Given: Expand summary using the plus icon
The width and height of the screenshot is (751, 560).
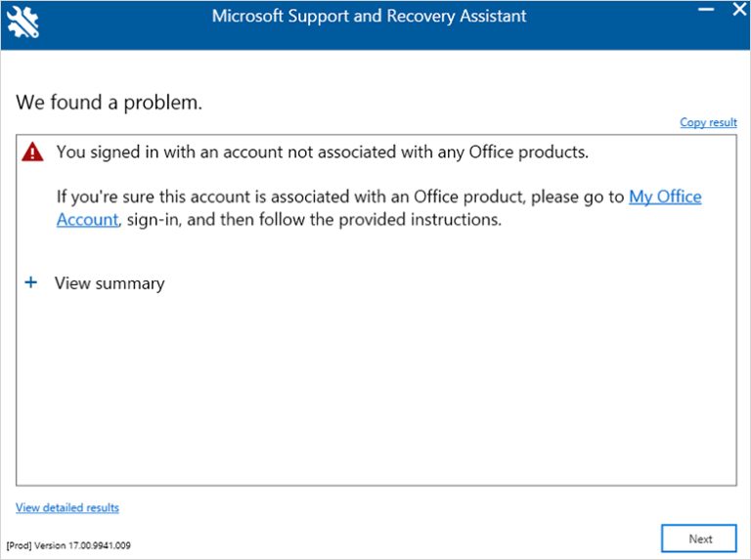Looking at the screenshot, I should (31, 282).
